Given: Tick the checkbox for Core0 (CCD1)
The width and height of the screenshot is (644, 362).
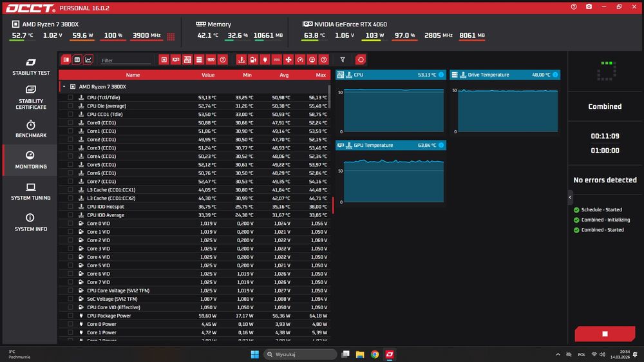Looking at the screenshot, I should pos(70,122).
